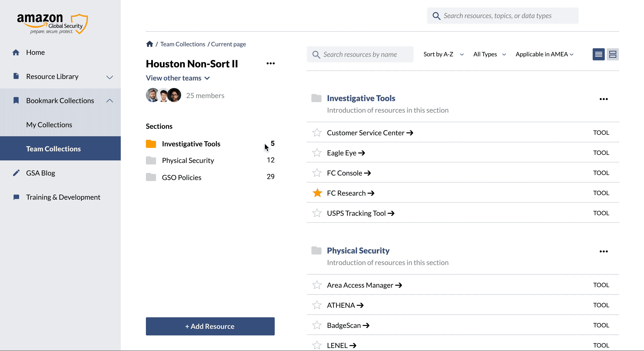This screenshot has height=351, width=644.
Task: Star the FC Console resource
Action: pyautogui.click(x=317, y=173)
